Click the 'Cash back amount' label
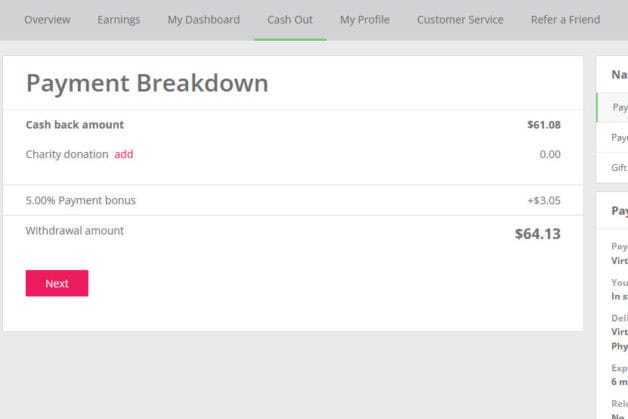 click(75, 125)
